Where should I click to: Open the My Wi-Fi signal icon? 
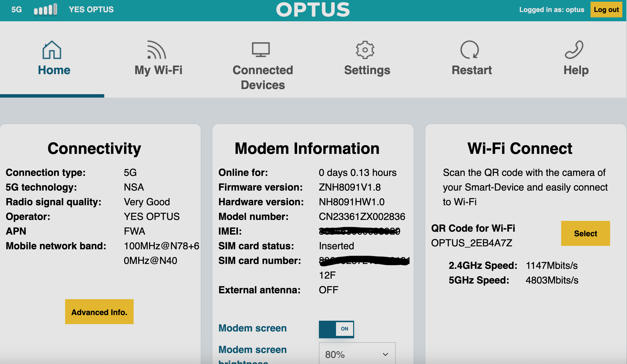(156, 50)
